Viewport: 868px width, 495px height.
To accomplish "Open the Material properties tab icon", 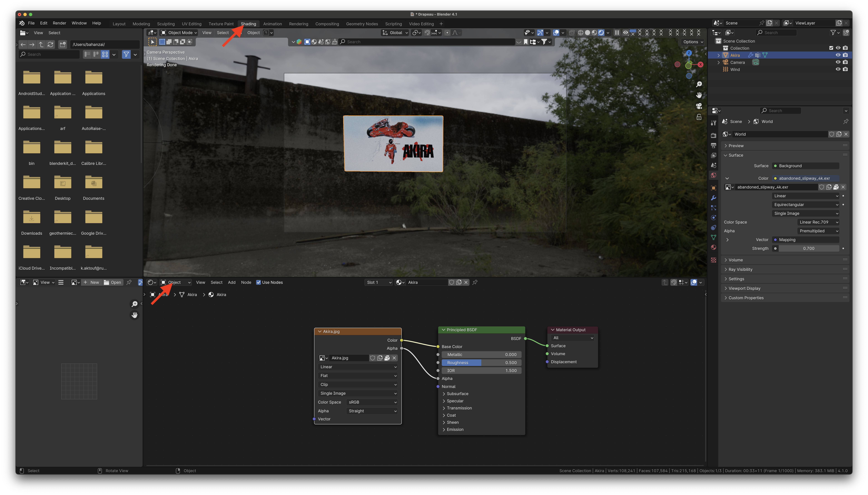I will [x=713, y=247].
